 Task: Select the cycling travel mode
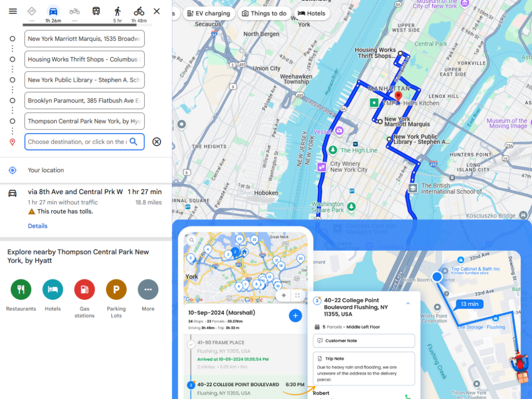click(139, 12)
